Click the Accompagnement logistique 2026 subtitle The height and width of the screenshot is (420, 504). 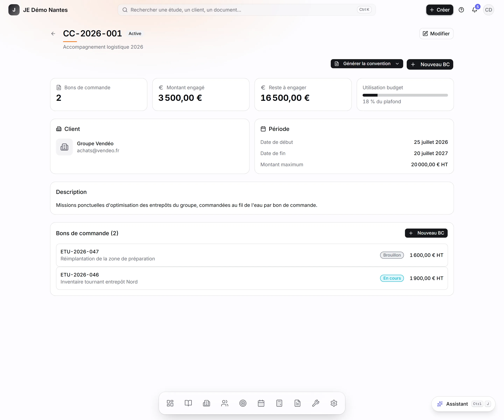[x=103, y=47]
